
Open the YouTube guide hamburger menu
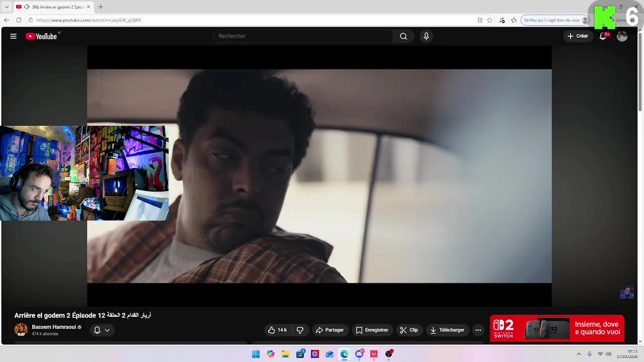[14, 36]
